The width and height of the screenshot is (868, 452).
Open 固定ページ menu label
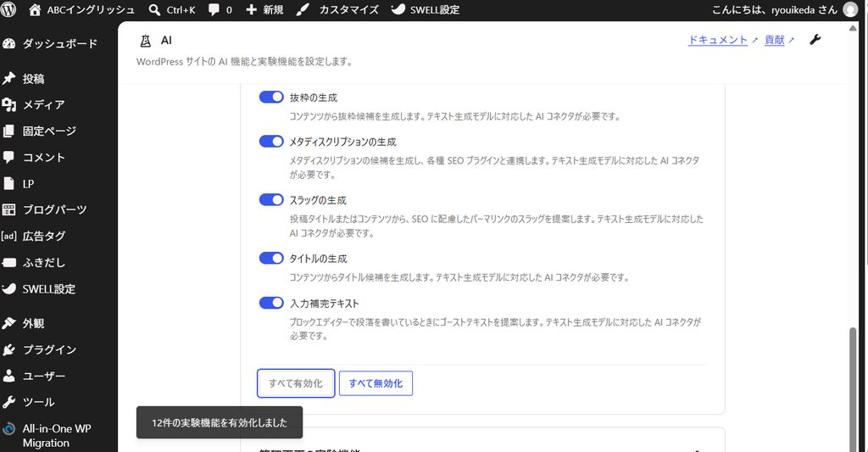(49, 131)
